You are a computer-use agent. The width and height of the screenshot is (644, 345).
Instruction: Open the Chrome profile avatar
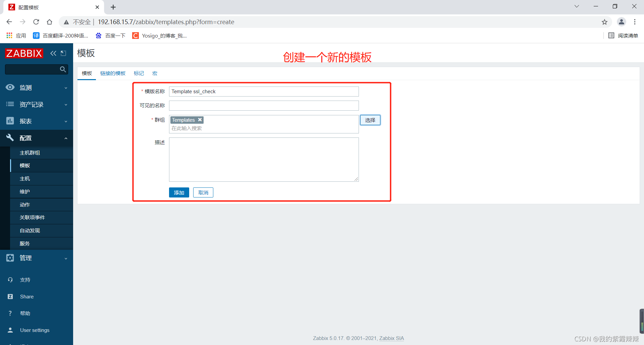(622, 22)
